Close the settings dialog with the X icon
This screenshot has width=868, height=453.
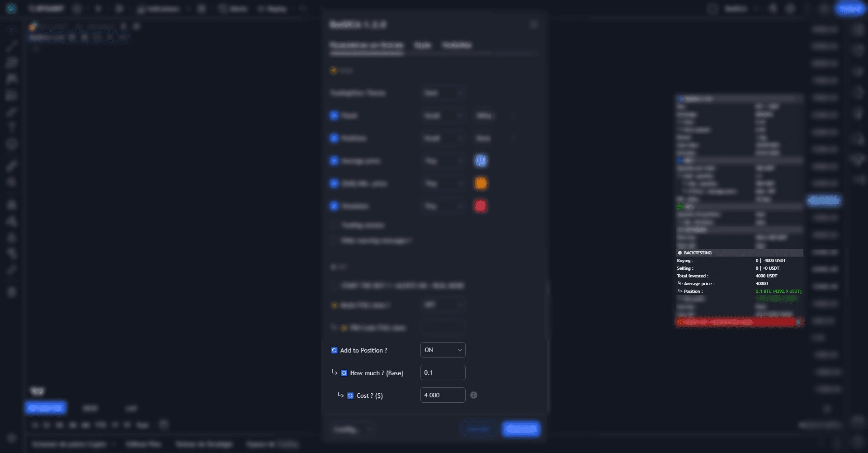[534, 24]
